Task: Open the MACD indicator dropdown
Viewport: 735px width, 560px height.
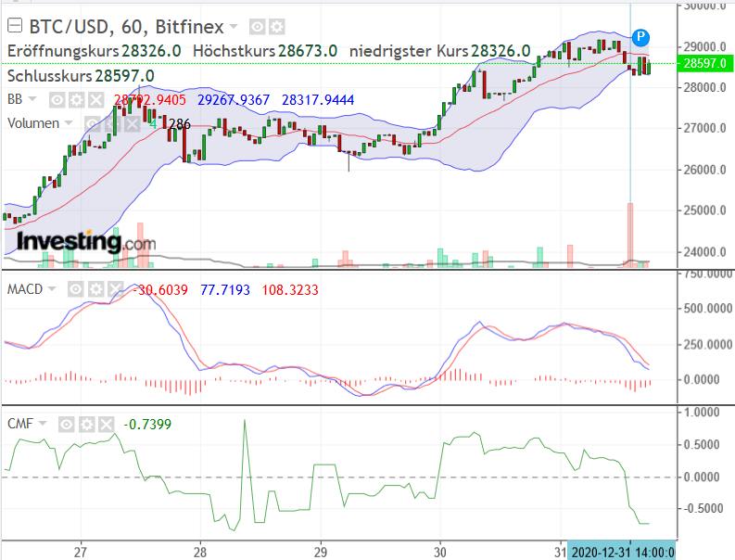Action: pyautogui.click(x=52, y=288)
